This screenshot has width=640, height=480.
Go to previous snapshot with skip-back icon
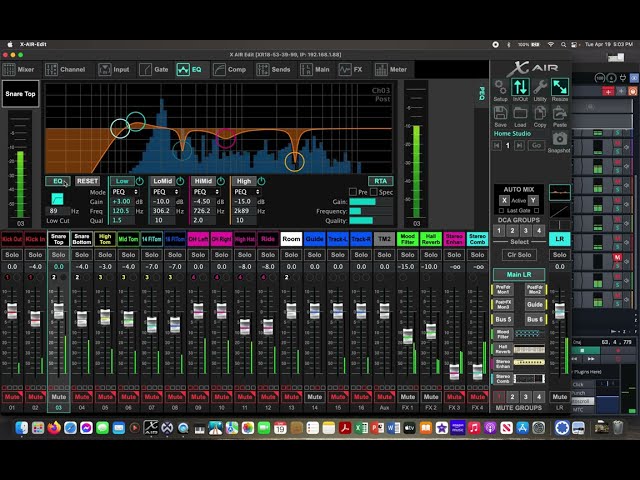(497, 145)
